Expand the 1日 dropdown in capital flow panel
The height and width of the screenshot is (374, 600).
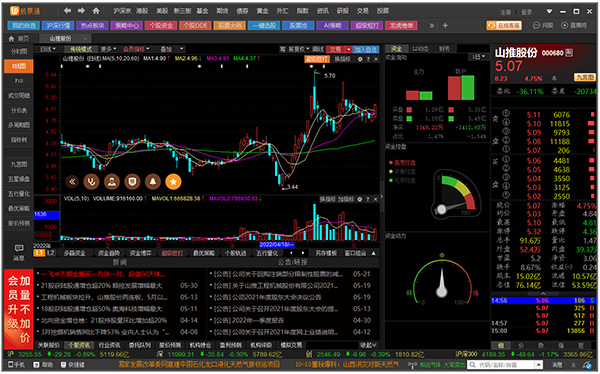pos(478,56)
